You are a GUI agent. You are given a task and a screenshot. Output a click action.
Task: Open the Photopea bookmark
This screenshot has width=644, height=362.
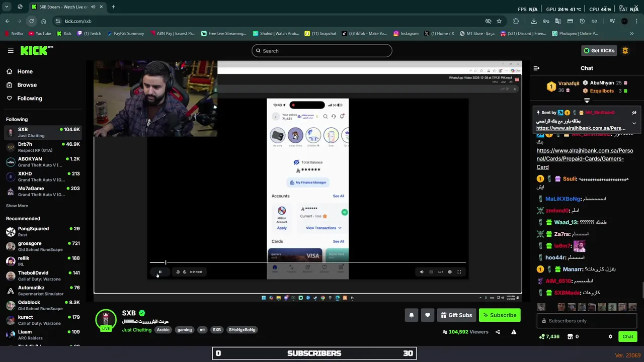coord(575,34)
